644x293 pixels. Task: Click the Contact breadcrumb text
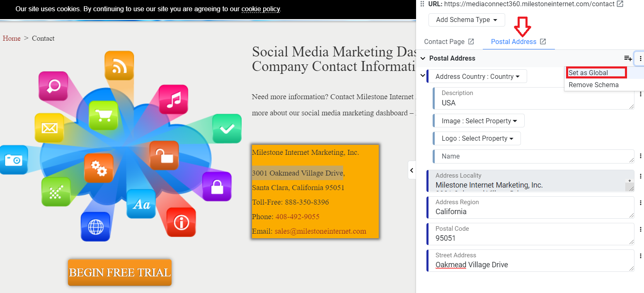coord(43,38)
